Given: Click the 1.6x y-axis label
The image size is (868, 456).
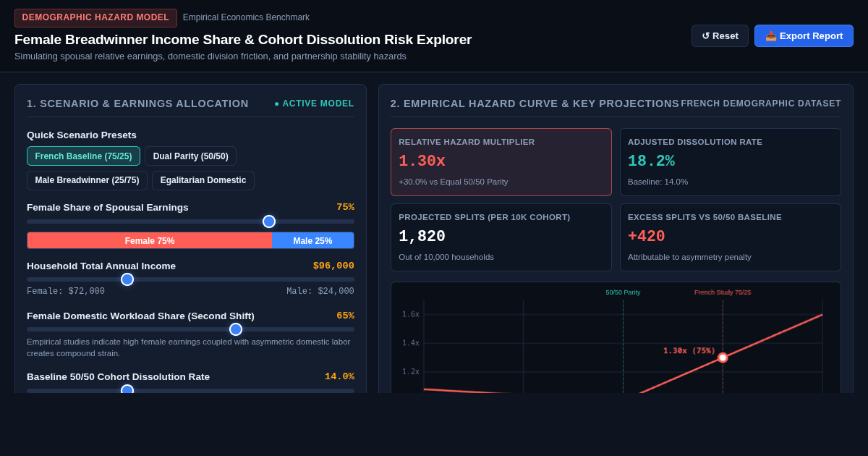Looking at the screenshot, I should (411, 314).
